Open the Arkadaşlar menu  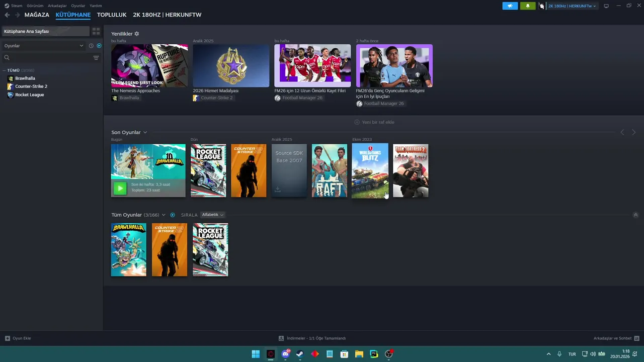(x=57, y=6)
